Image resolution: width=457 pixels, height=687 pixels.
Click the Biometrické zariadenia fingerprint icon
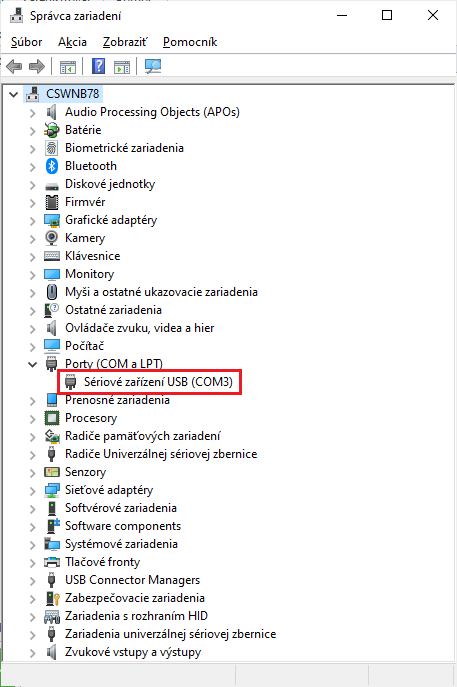[x=52, y=148]
